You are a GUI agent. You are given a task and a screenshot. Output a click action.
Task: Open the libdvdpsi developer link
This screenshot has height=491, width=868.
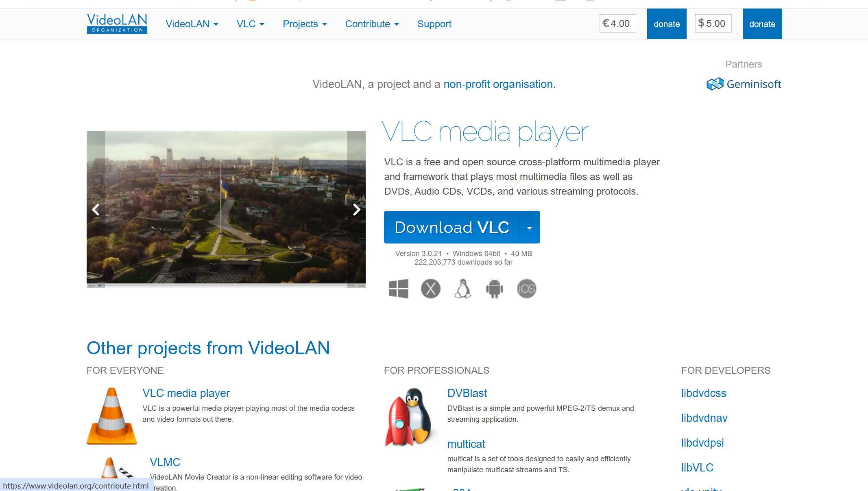pyautogui.click(x=702, y=443)
